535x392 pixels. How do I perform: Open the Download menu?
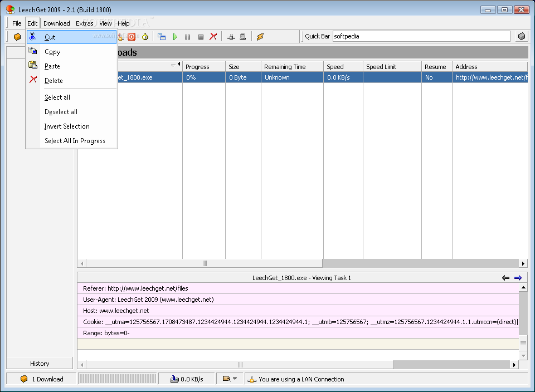(x=57, y=23)
